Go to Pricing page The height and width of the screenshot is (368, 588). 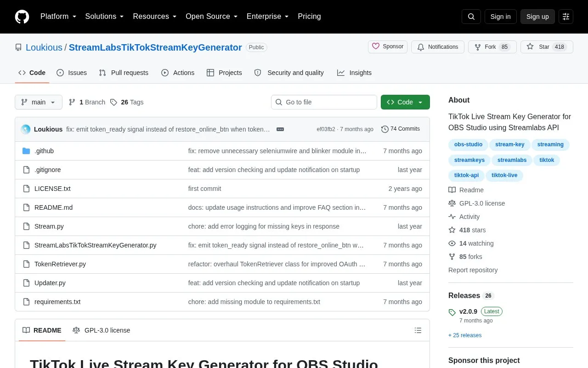tap(309, 17)
